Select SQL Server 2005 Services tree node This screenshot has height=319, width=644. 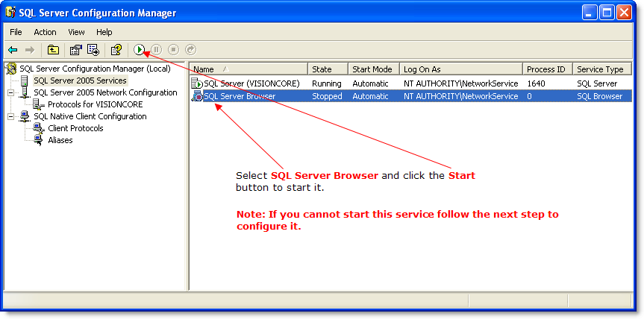pos(80,80)
